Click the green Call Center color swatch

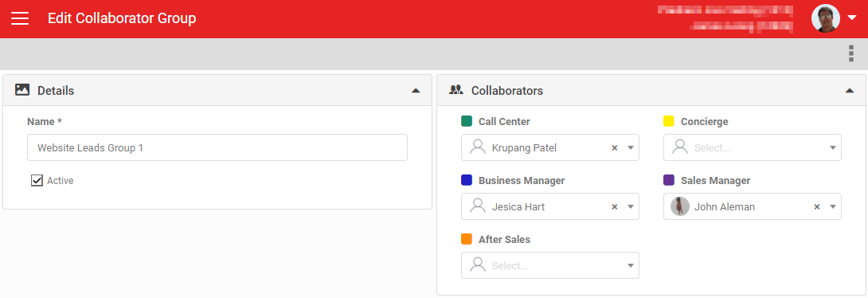[467, 121]
